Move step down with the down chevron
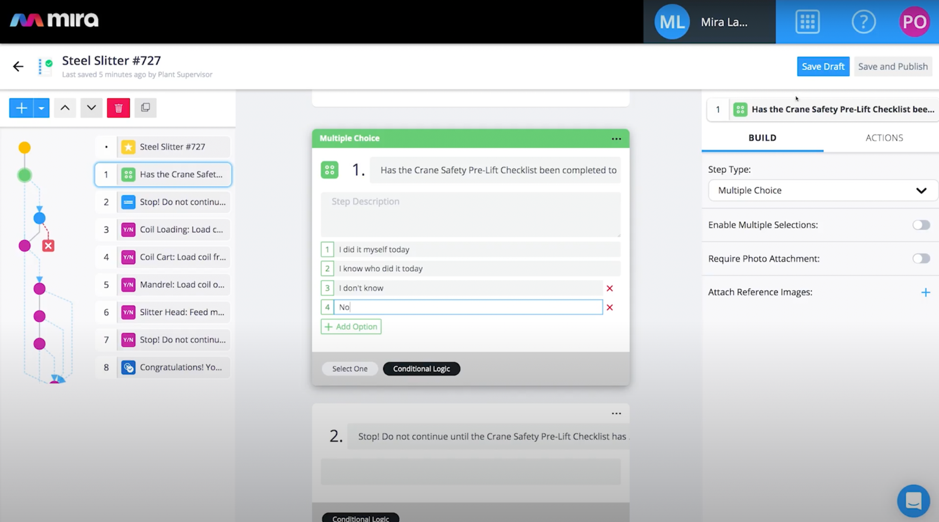The image size is (939, 522). (91, 108)
